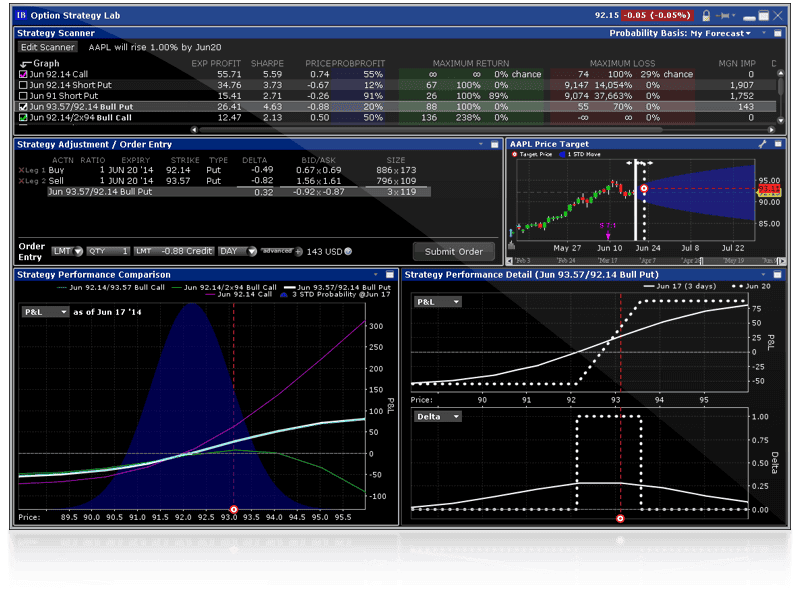Click the target price circle marker on chart
This screenshot has height=600, width=800.
pyautogui.click(x=644, y=189)
